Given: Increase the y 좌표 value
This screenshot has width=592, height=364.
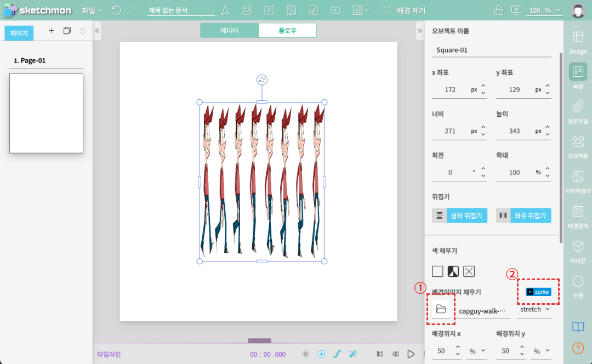Looking at the screenshot, I should coord(548,86).
